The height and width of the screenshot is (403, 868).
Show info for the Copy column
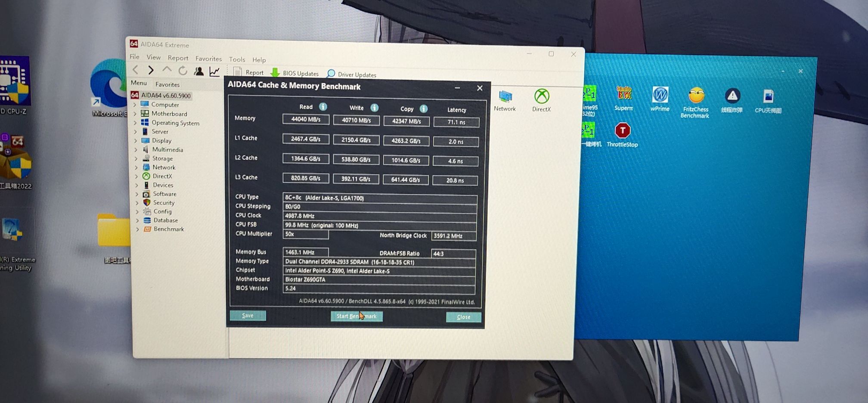[424, 108]
